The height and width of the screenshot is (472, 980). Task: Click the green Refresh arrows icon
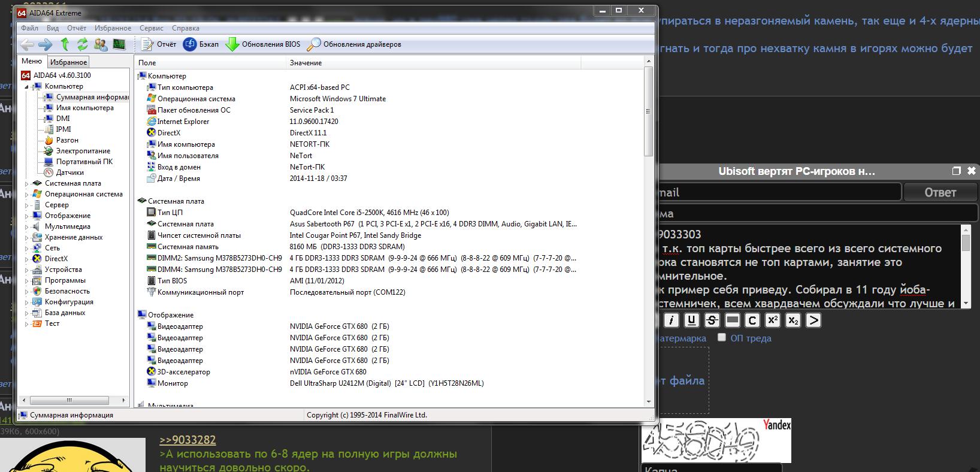(83, 44)
